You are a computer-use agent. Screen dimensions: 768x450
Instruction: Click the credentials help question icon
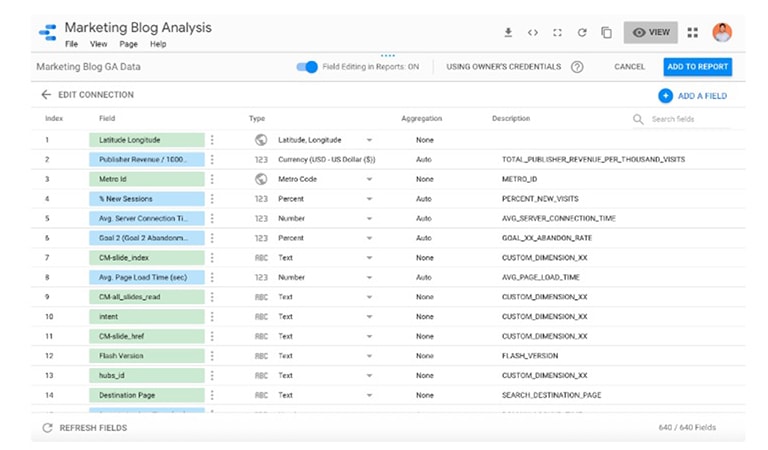[577, 67]
